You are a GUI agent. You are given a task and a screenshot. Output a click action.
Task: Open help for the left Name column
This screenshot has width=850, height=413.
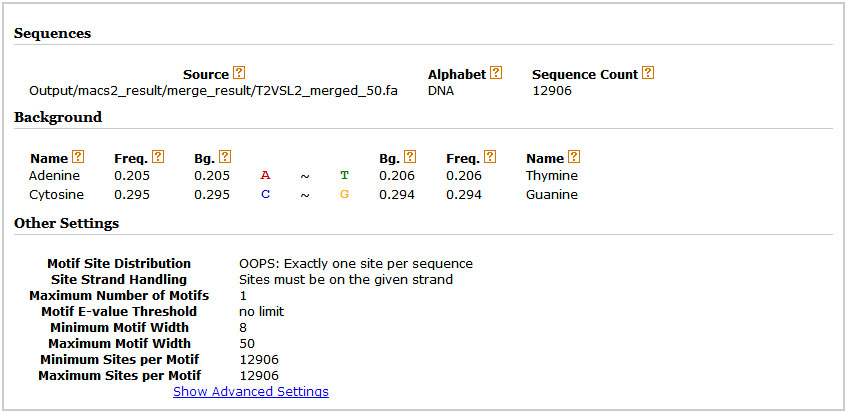[78, 157]
